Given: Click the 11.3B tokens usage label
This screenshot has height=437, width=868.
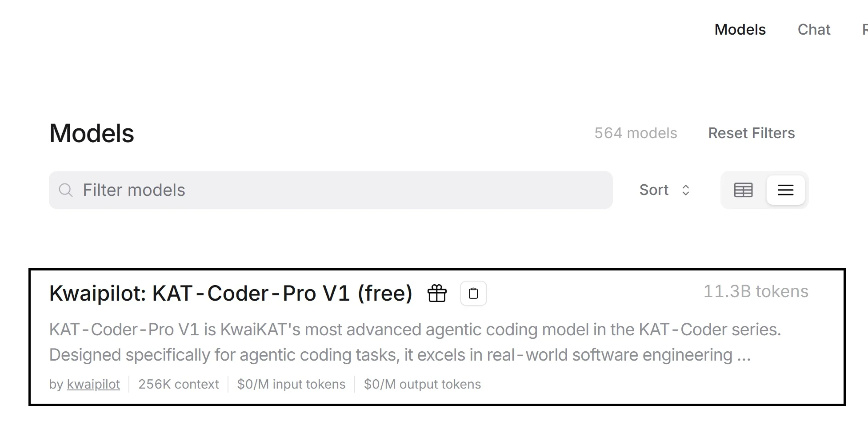Looking at the screenshot, I should 756,292.
